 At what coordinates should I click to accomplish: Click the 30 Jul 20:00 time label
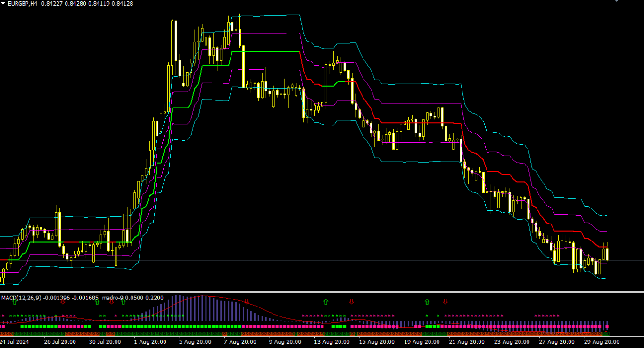click(105, 342)
